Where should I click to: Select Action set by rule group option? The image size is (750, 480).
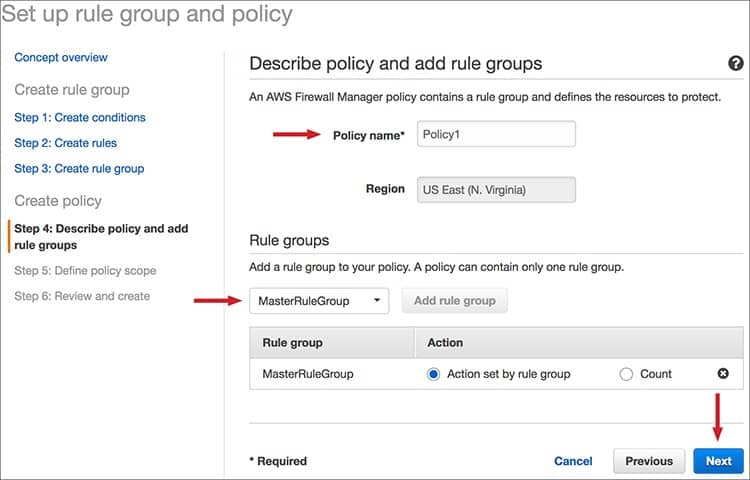433,374
